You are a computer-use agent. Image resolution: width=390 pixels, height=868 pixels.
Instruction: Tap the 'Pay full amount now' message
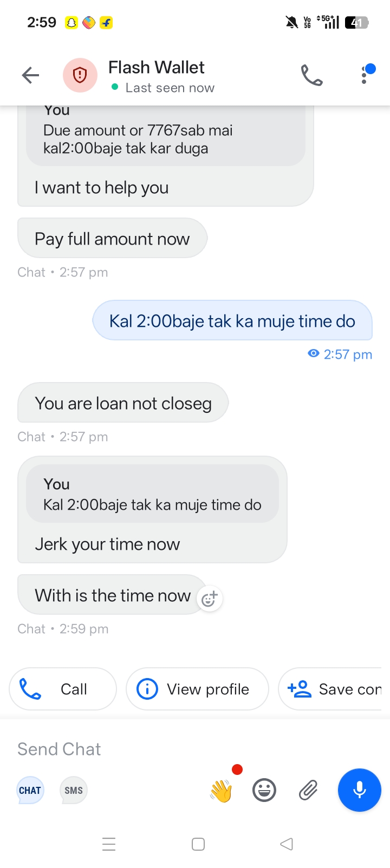(x=112, y=238)
